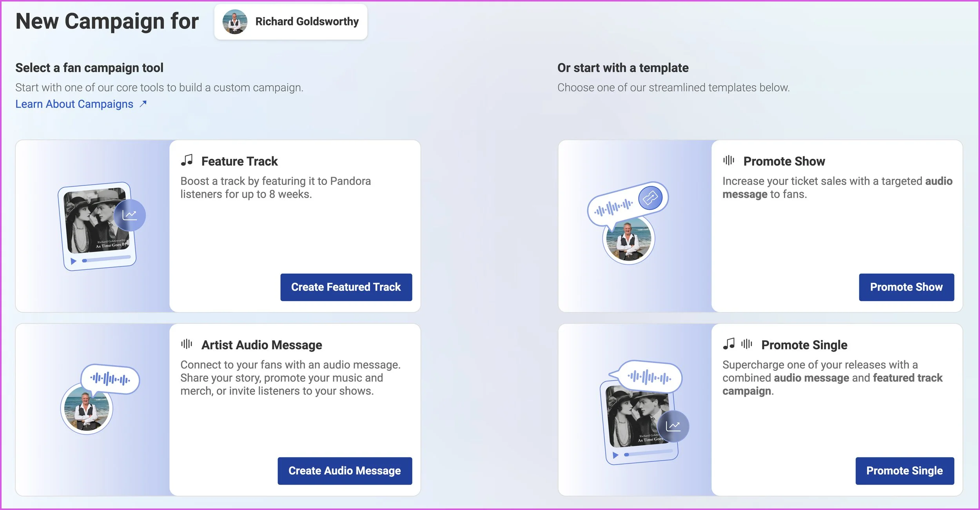Click the play triangle under Feature Track album art
980x510 pixels.
[x=73, y=261]
